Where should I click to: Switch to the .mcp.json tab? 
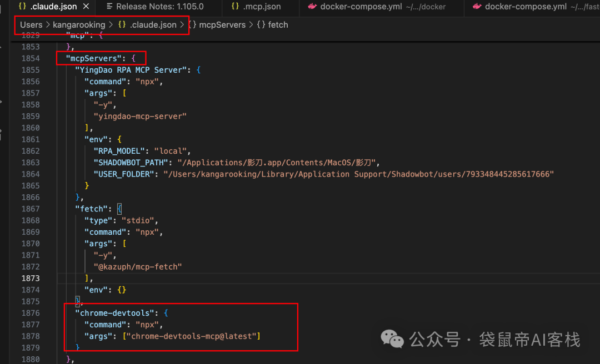click(262, 7)
